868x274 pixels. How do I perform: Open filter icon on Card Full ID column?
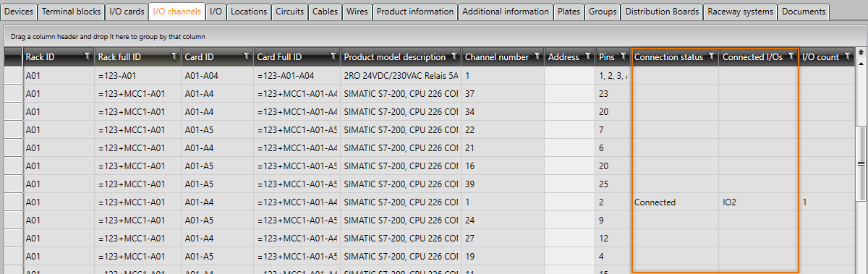333,56
